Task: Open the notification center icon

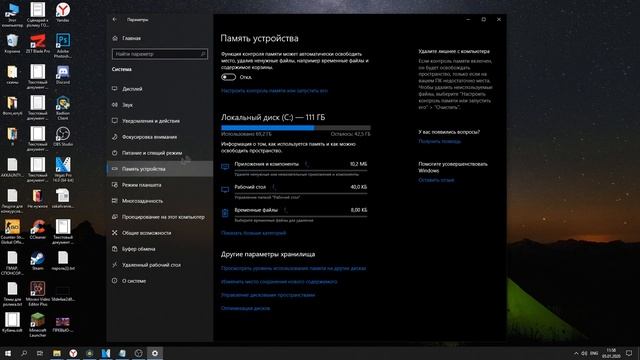Action: tap(629, 353)
